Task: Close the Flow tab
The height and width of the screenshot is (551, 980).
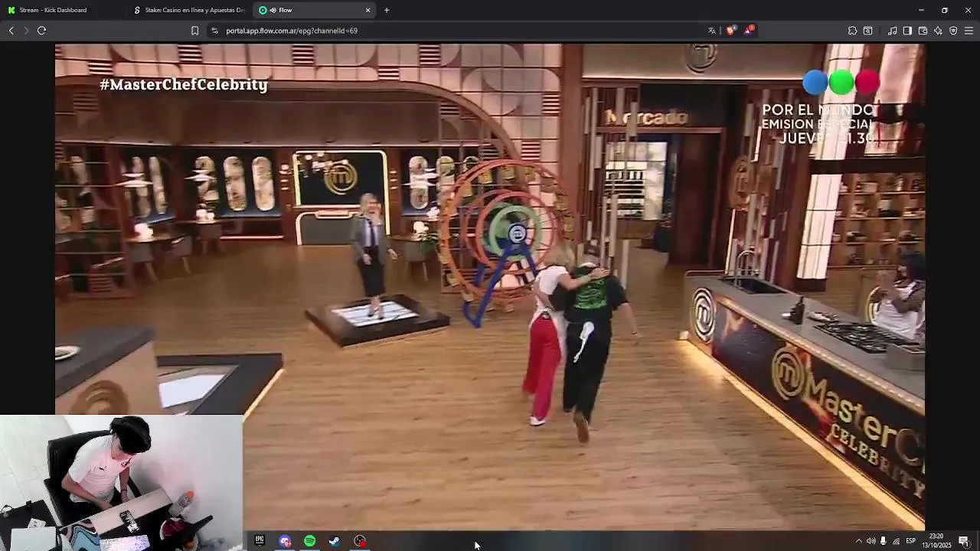Action: [367, 10]
